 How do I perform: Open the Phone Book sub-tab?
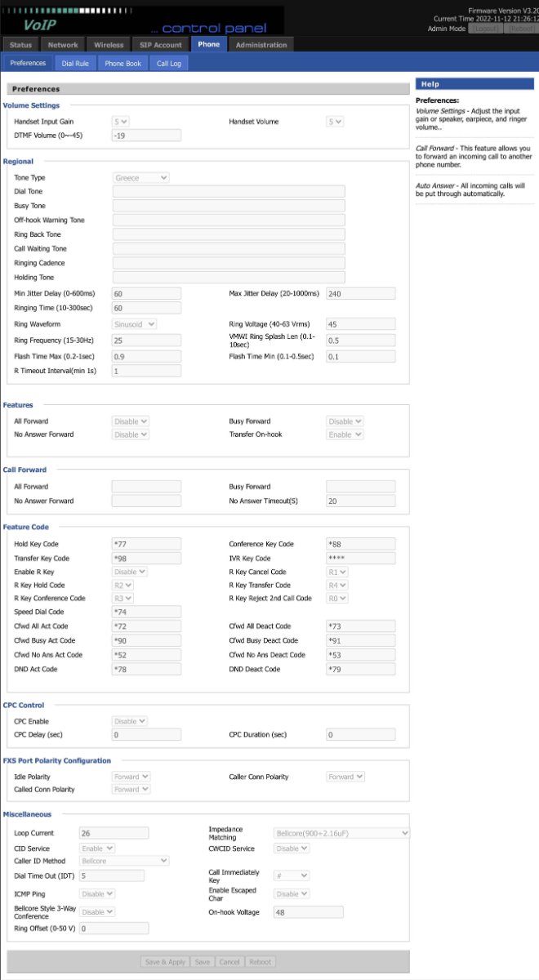123,63
